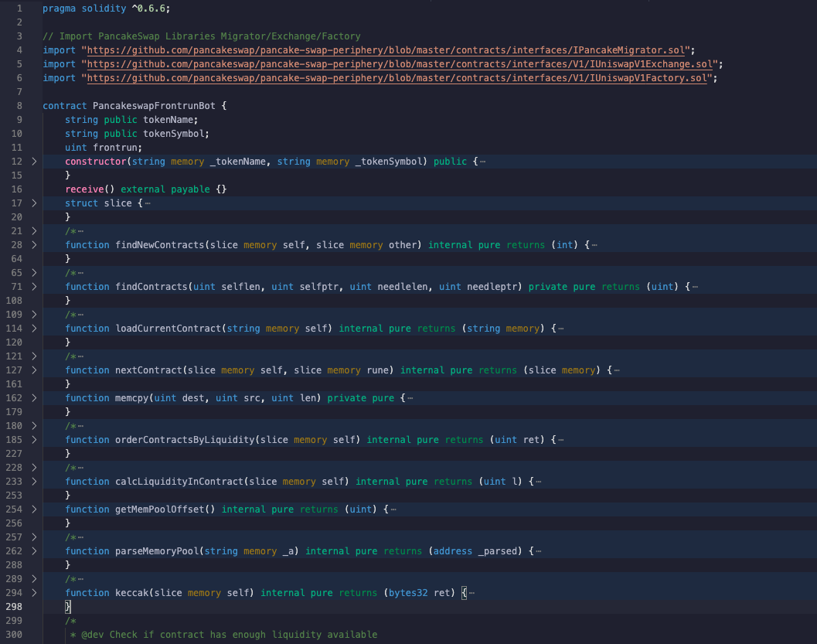Click the pragma solidity version line
The height and width of the screenshot is (644, 817).
(x=107, y=9)
